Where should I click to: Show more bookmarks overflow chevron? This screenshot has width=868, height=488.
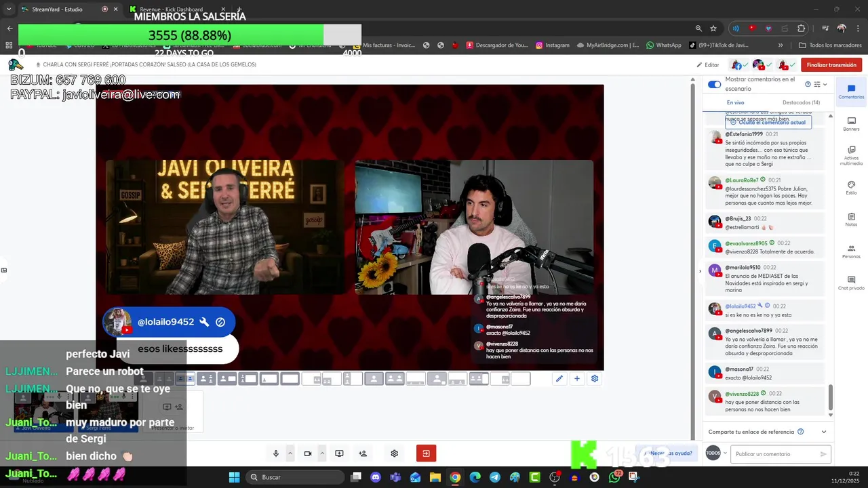[781, 45]
